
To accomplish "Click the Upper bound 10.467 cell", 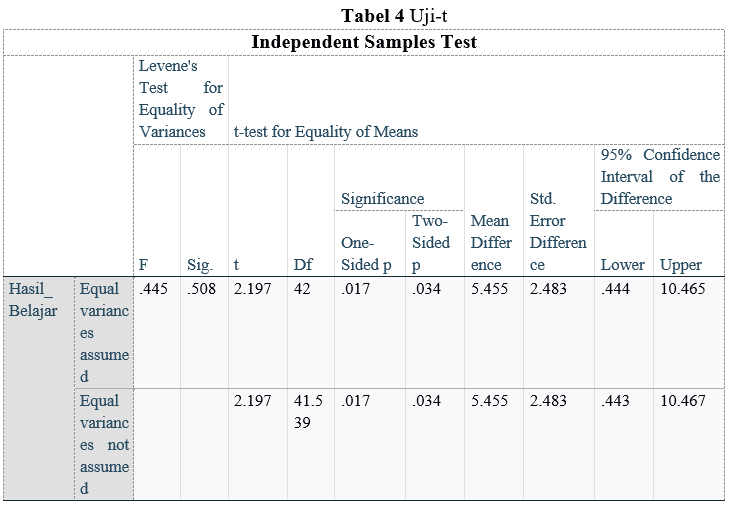I will [683, 400].
